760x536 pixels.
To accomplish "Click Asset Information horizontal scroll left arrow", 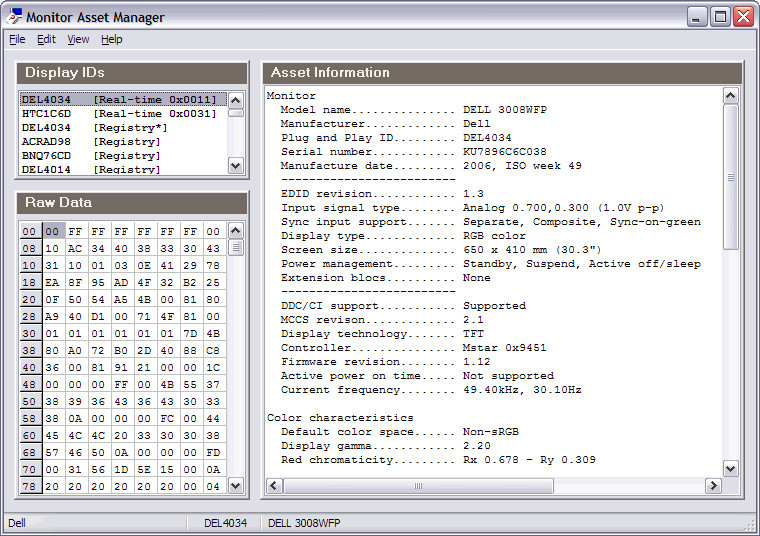I will (274, 486).
